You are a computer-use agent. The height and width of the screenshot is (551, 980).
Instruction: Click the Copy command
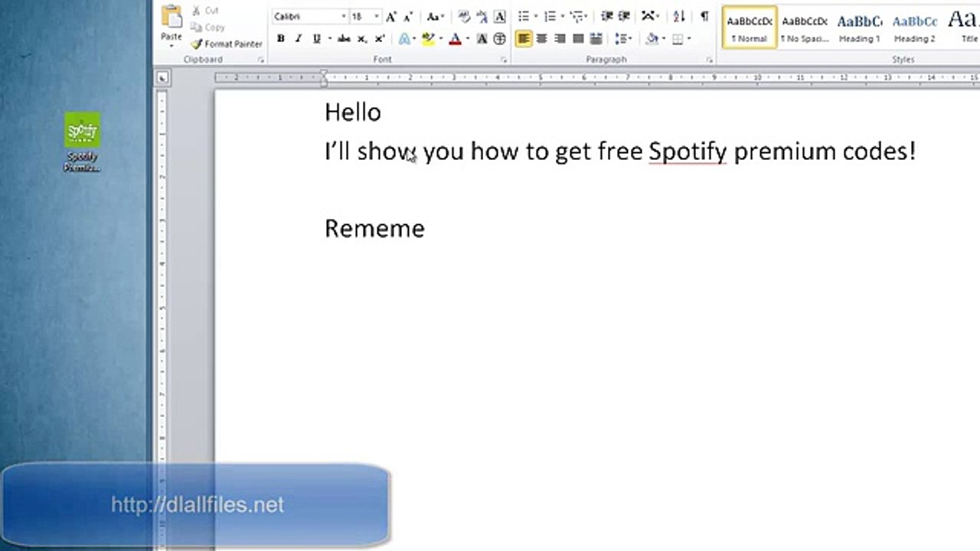(x=207, y=28)
